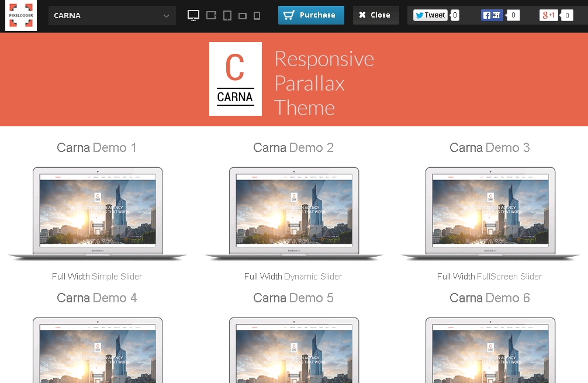Switch to desktop monitor preview

pos(193,15)
